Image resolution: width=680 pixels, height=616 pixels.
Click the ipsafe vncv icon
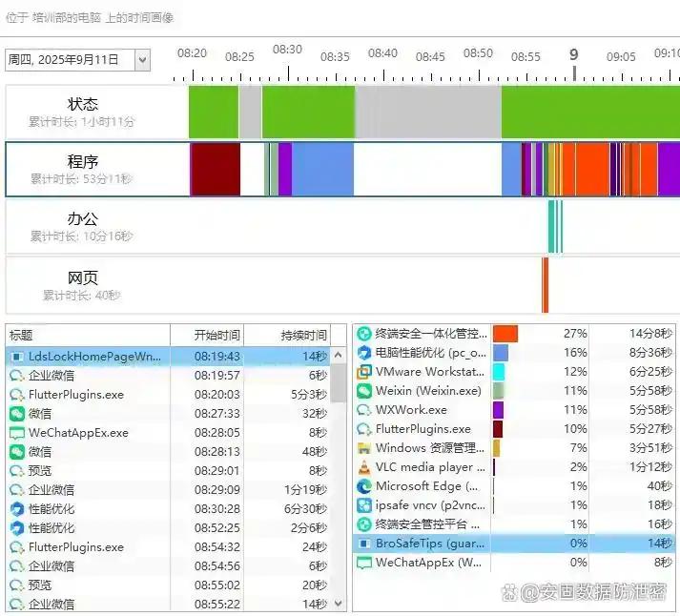[x=363, y=505]
